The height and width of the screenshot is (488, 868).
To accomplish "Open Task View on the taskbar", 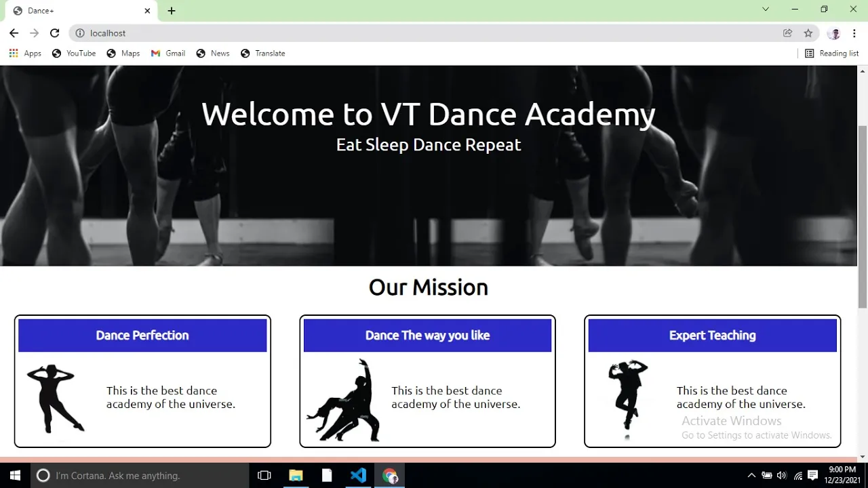I will tap(264, 476).
